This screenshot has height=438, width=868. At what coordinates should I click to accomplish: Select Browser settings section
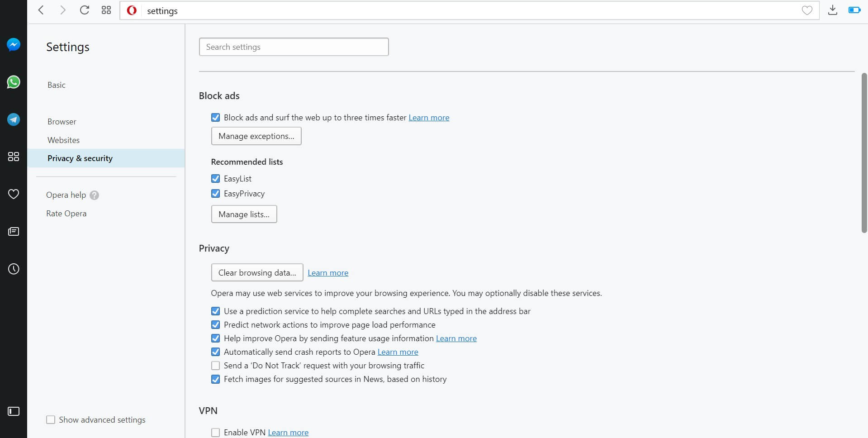62,122
